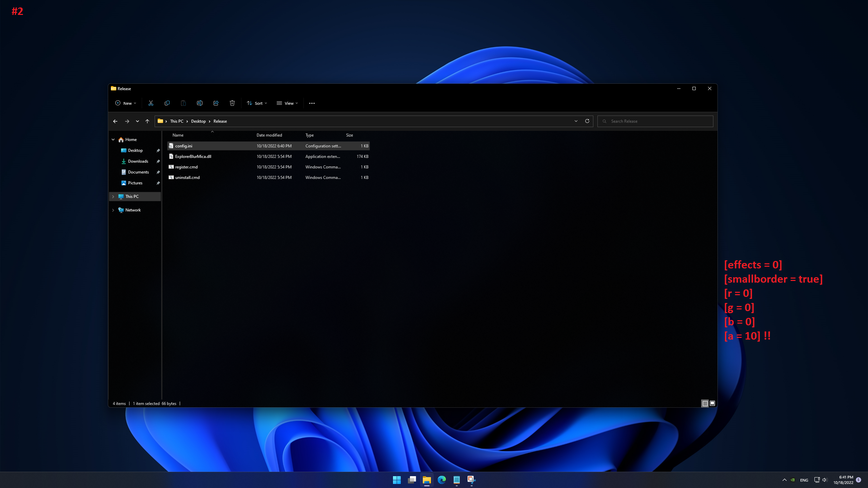Screen dimensions: 868x488
Task: Expand the This PC tree node
Action: click(113, 197)
